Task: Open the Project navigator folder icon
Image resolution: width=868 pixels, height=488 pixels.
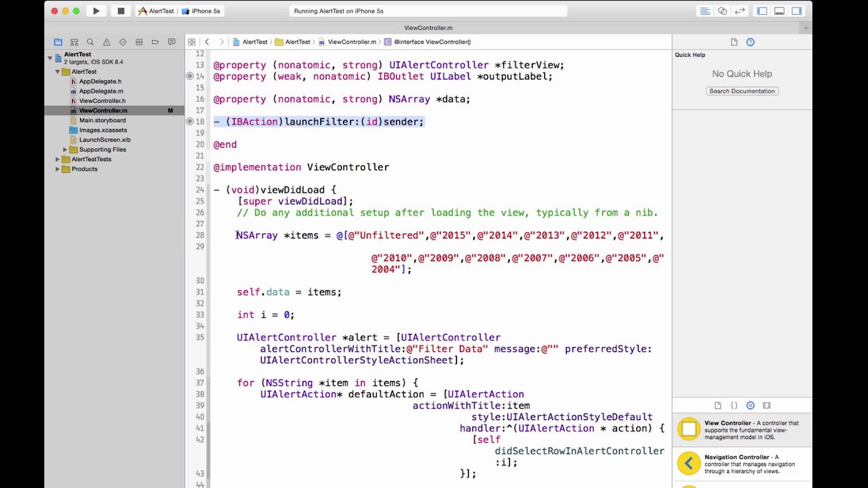Action: [x=58, y=42]
